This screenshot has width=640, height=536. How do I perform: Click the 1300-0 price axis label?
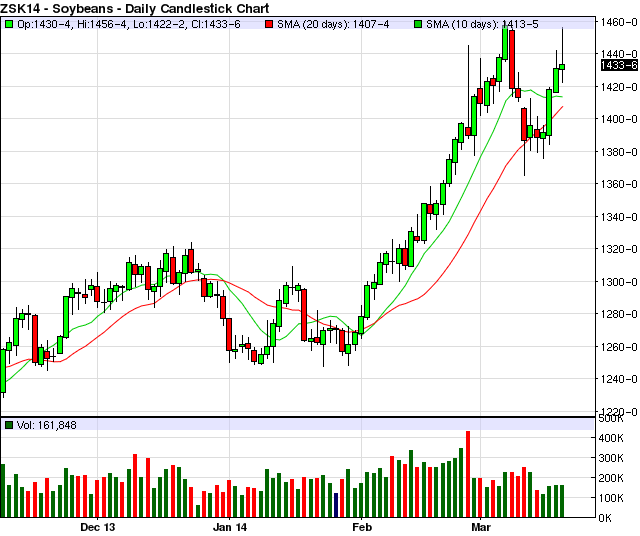[x=619, y=282]
